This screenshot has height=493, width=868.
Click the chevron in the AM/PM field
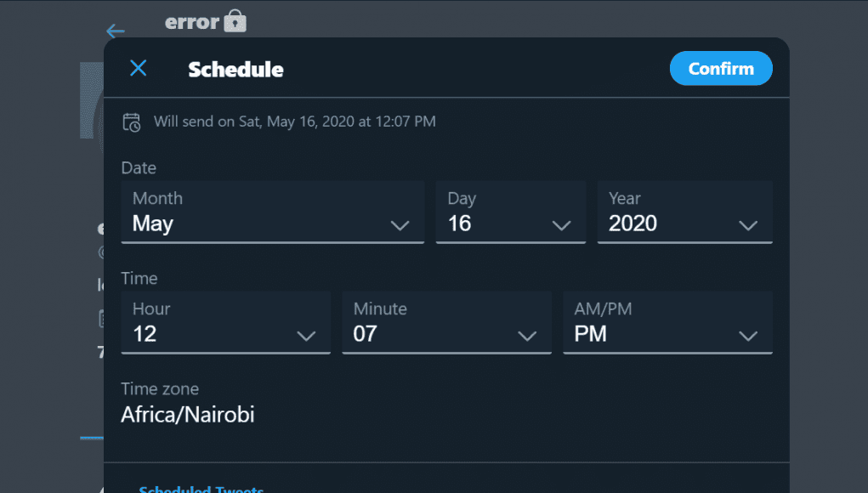pos(748,336)
